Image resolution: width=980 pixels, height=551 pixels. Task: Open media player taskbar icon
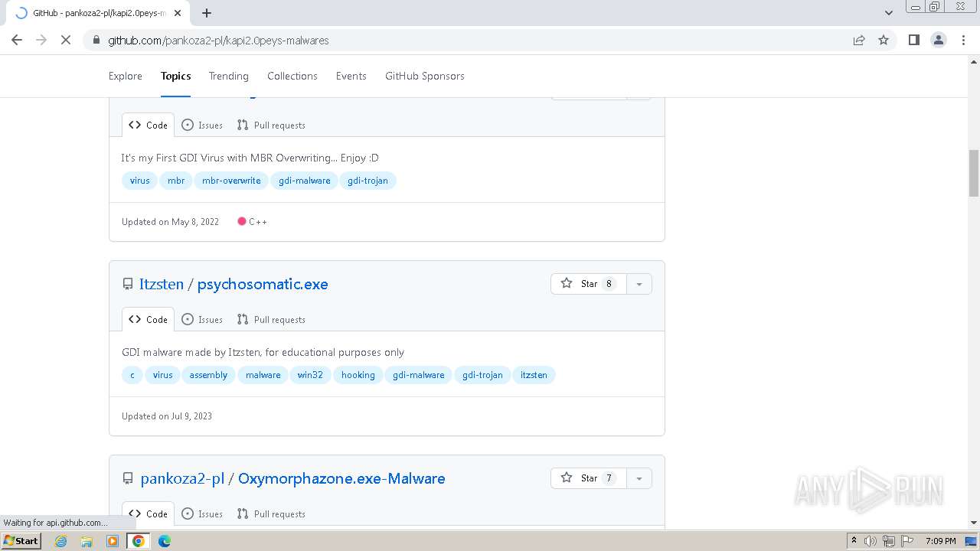coord(113,541)
